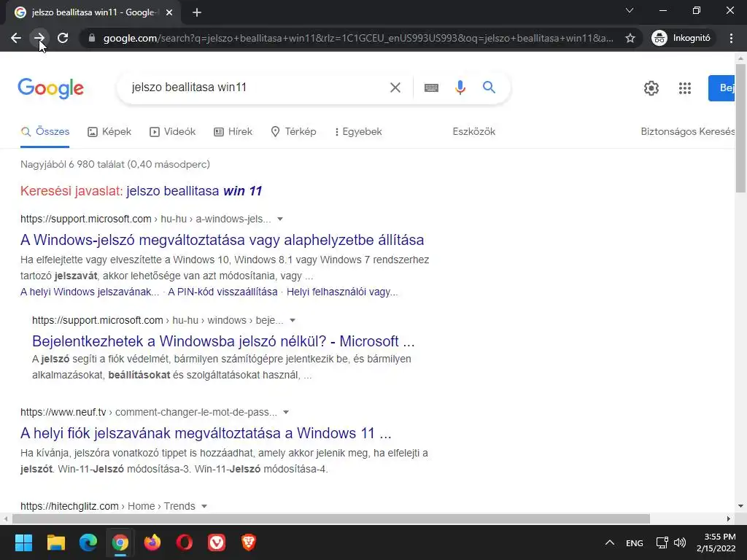Open File Explorer from the taskbar
Viewport: 747px width, 560px height.
(55, 542)
